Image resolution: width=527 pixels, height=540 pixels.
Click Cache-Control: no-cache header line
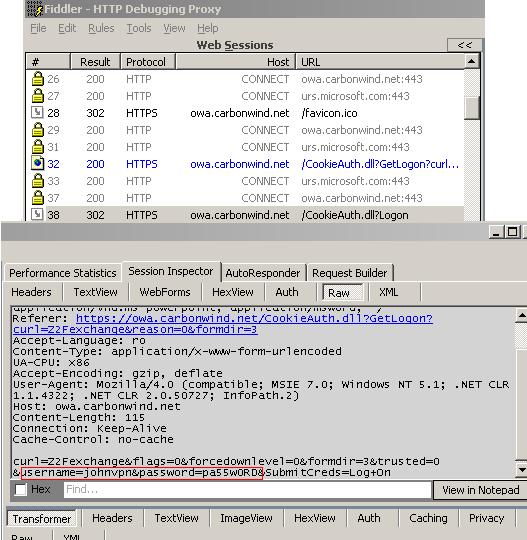(x=93, y=439)
